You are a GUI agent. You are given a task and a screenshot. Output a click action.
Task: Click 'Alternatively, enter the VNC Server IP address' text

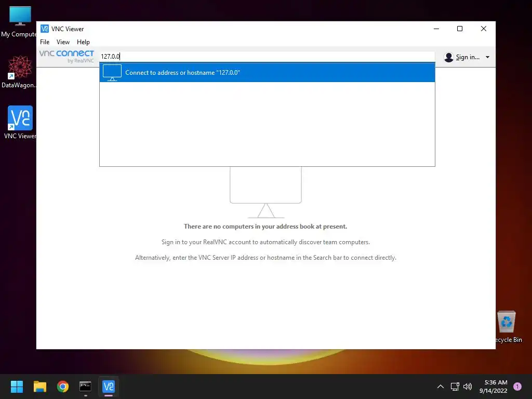[265, 258]
